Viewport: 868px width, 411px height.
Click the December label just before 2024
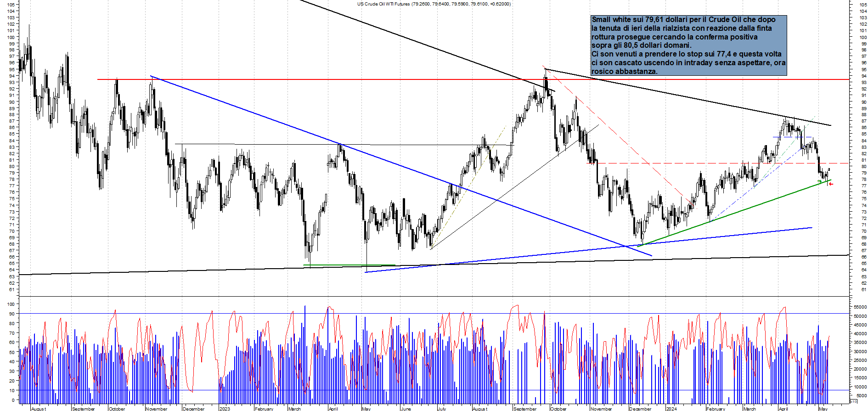(x=640, y=408)
